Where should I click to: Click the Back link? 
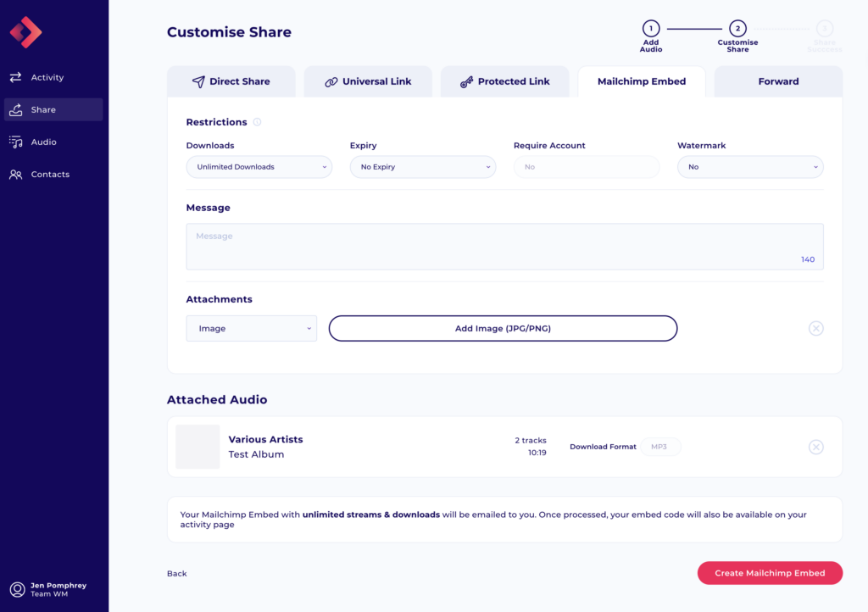click(176, 573)
